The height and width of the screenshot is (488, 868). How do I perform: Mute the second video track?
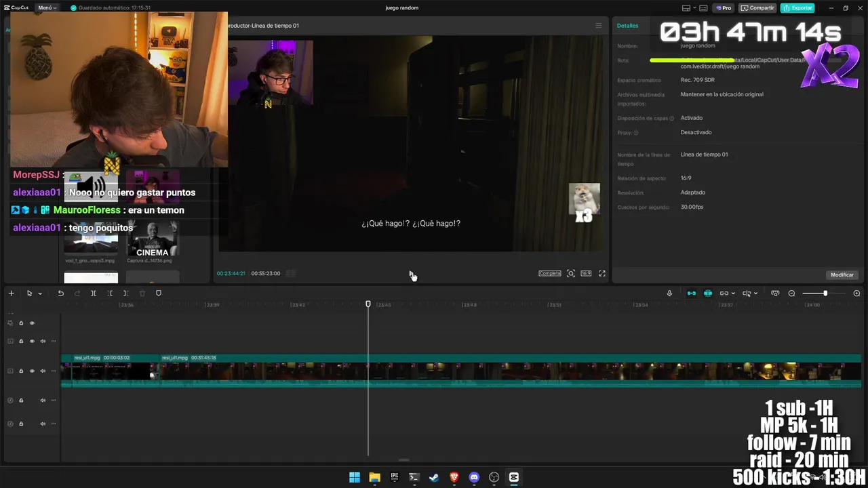[43, 341]
